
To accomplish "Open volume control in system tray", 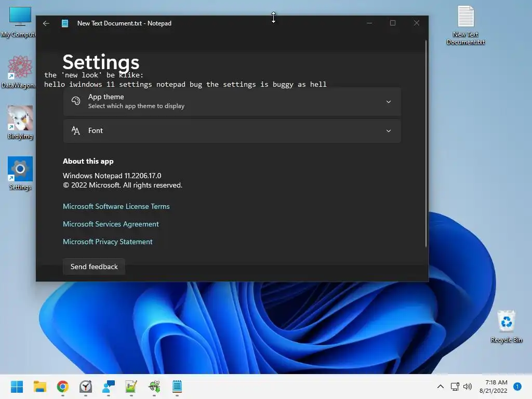I will point(468,387).
